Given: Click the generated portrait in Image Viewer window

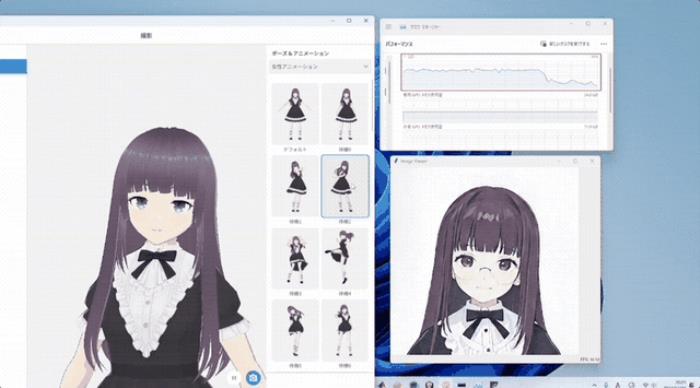Looking at the screenshot, I should (484, 261).
